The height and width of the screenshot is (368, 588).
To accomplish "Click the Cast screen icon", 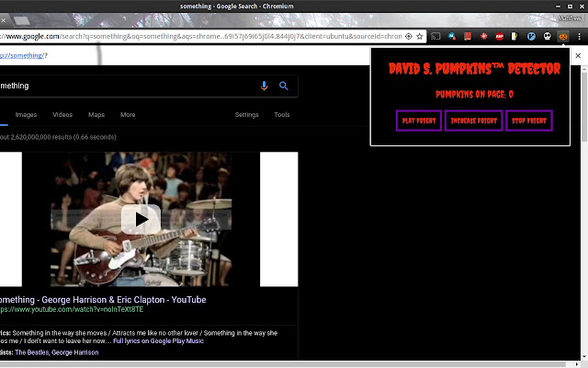I will pyautogui.click(x=435, y=37).
